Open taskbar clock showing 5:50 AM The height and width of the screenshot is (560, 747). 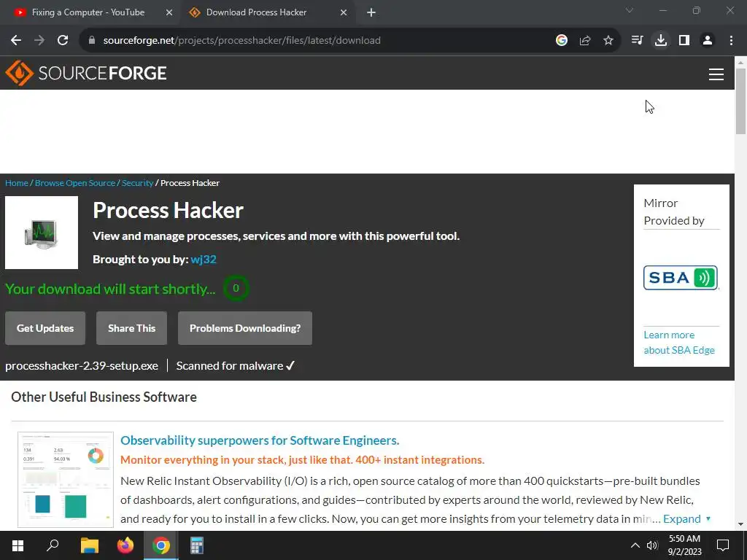(x=684, y=545)
